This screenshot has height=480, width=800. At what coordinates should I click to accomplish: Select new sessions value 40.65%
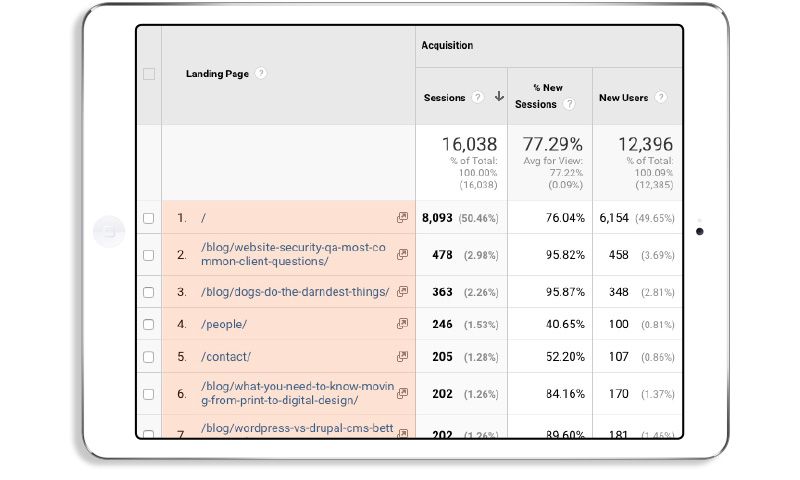[x=565, y=324]
